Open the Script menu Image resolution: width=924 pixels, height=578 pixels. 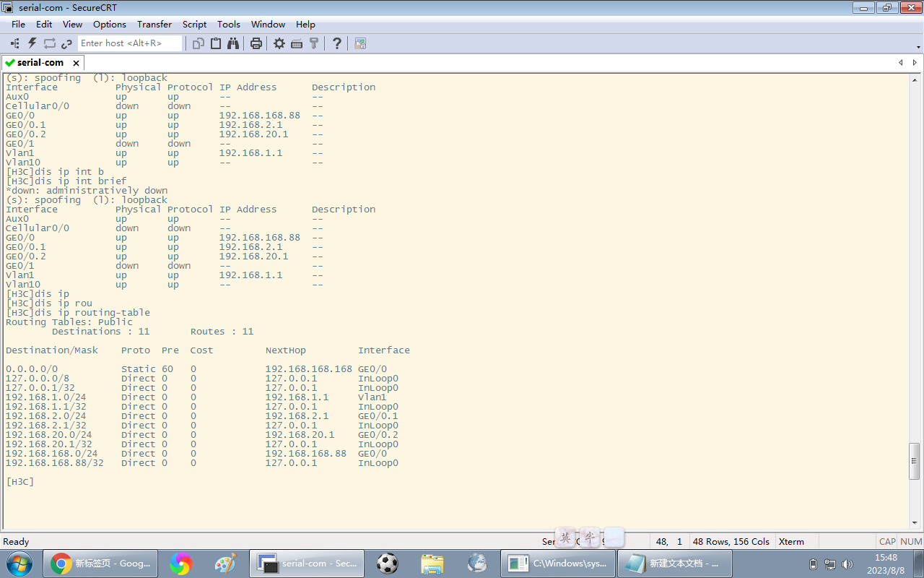[195, 24]
